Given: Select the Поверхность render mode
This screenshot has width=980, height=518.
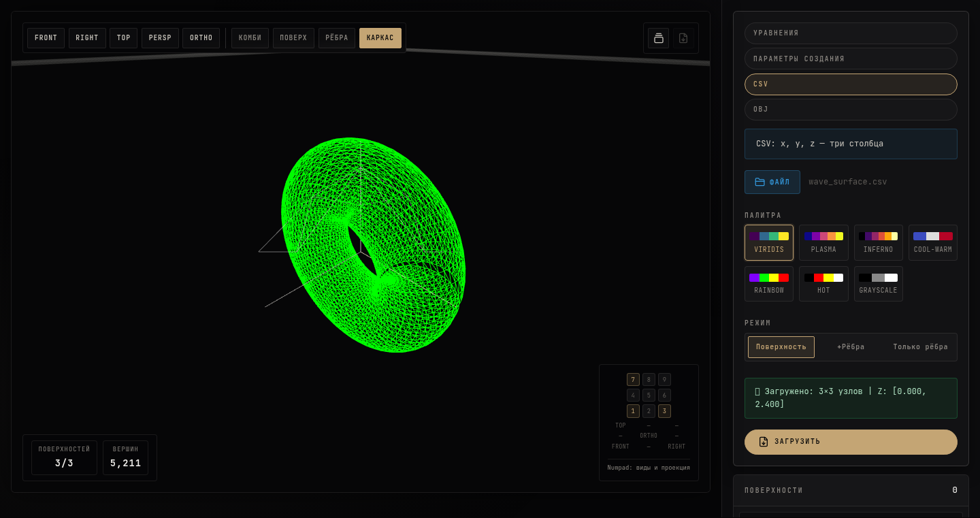Looking at the screenshot, I should click(781, 347).
